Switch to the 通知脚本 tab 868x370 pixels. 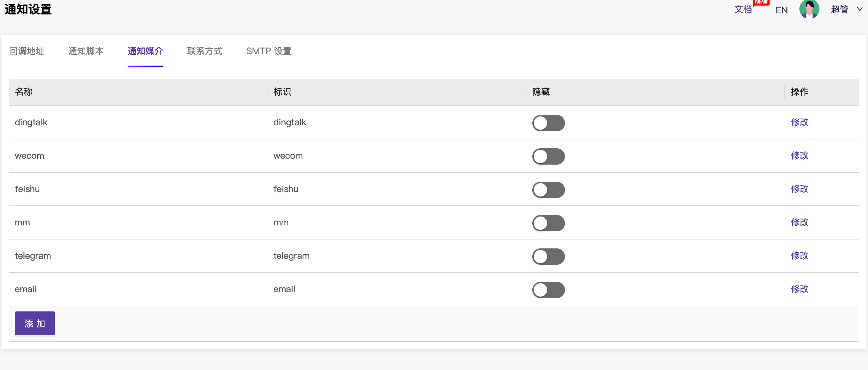pos(86,52)
